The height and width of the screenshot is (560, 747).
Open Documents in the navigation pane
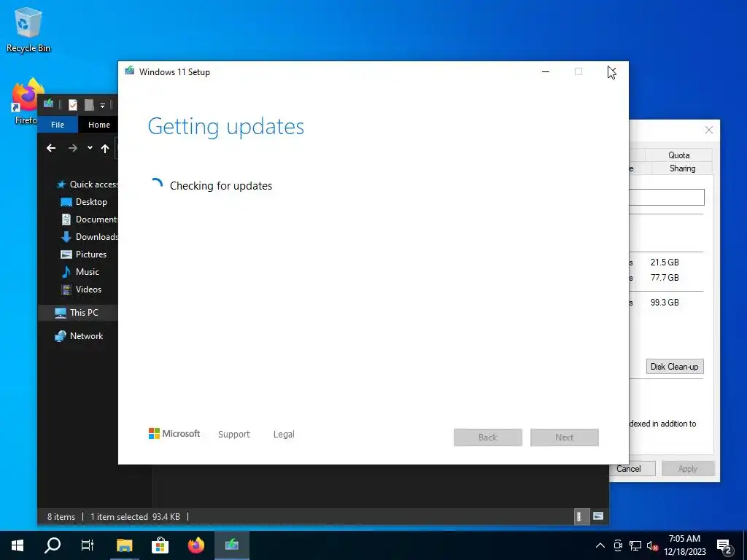89,219
